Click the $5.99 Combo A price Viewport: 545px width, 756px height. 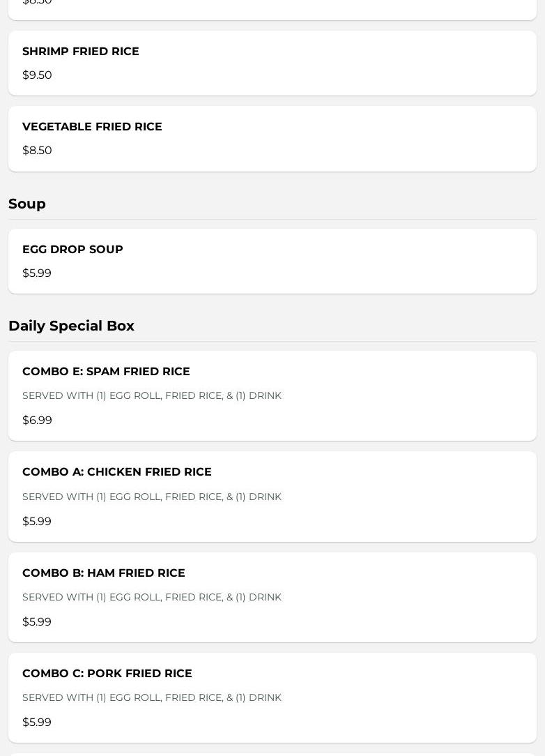[37, 521]
